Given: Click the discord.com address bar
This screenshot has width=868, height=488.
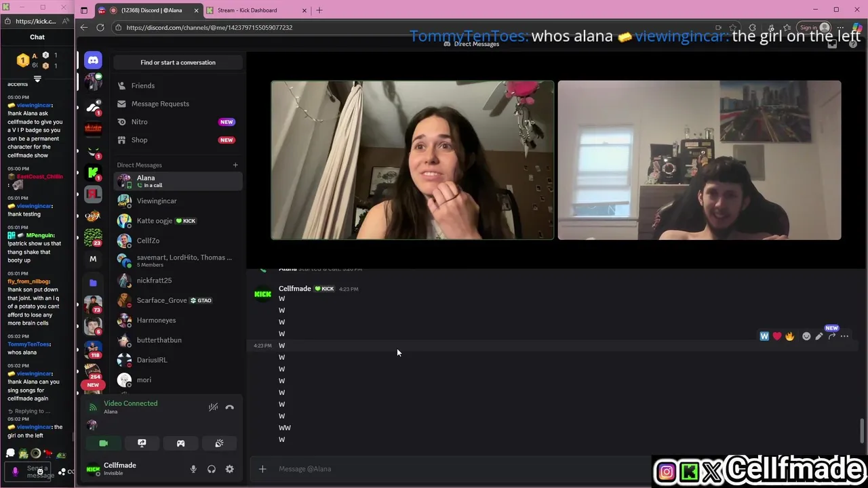Looking at the screenshot, I should pos(407,28).
